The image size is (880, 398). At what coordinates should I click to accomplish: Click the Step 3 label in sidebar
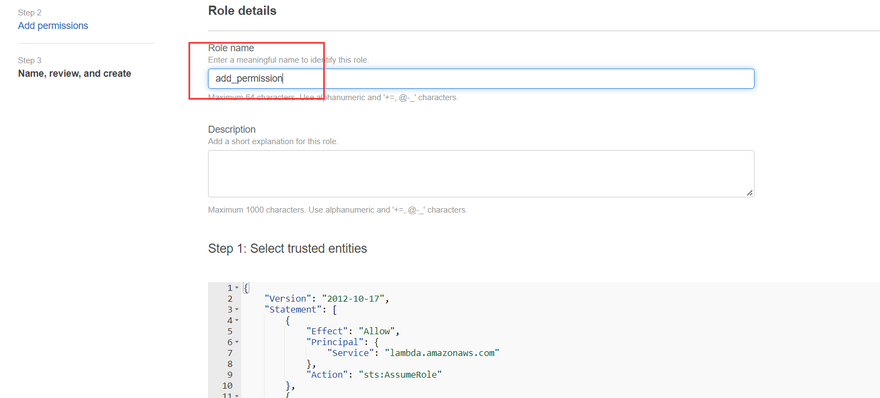[x=30, y=60]
